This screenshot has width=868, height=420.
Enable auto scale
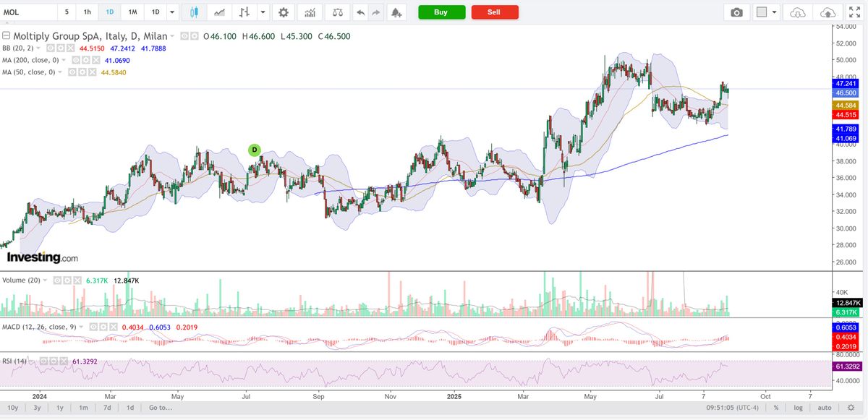[x=823, y=408]
